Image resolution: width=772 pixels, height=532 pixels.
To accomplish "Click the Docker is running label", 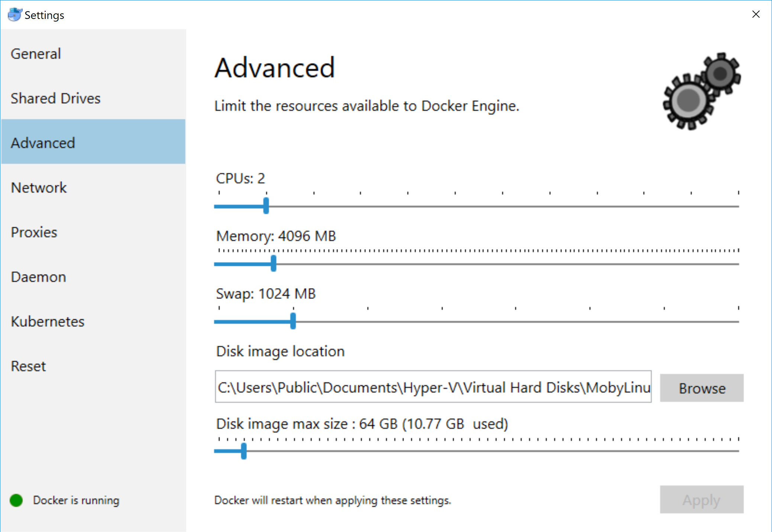I will (76, 500).
